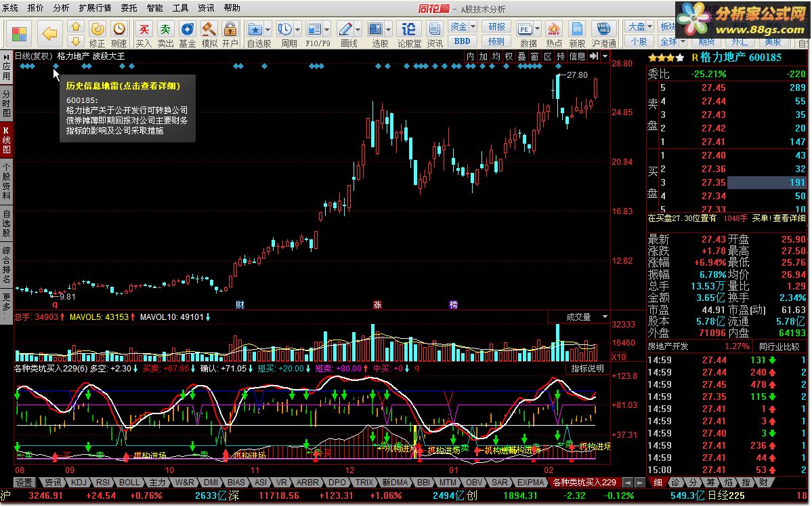
Task: Open the 委托 menu
Action: click(x=129, y=7)
